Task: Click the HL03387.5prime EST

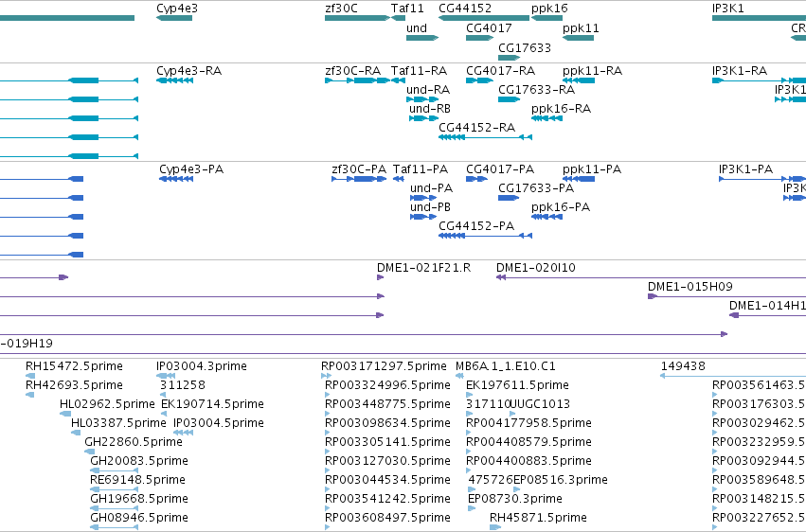Action: pos(76,433)
